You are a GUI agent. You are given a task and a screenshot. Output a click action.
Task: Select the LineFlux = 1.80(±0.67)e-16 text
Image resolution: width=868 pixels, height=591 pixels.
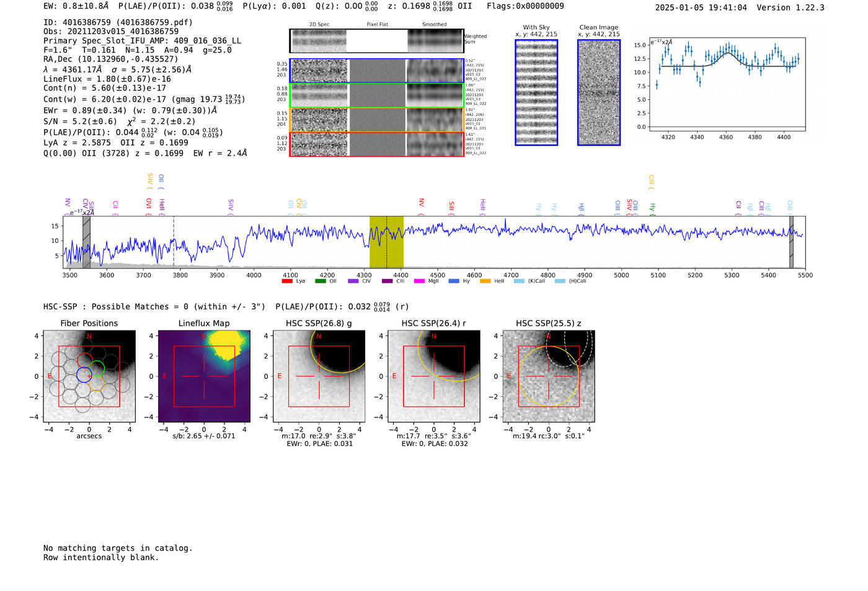[x=107, y=79]
